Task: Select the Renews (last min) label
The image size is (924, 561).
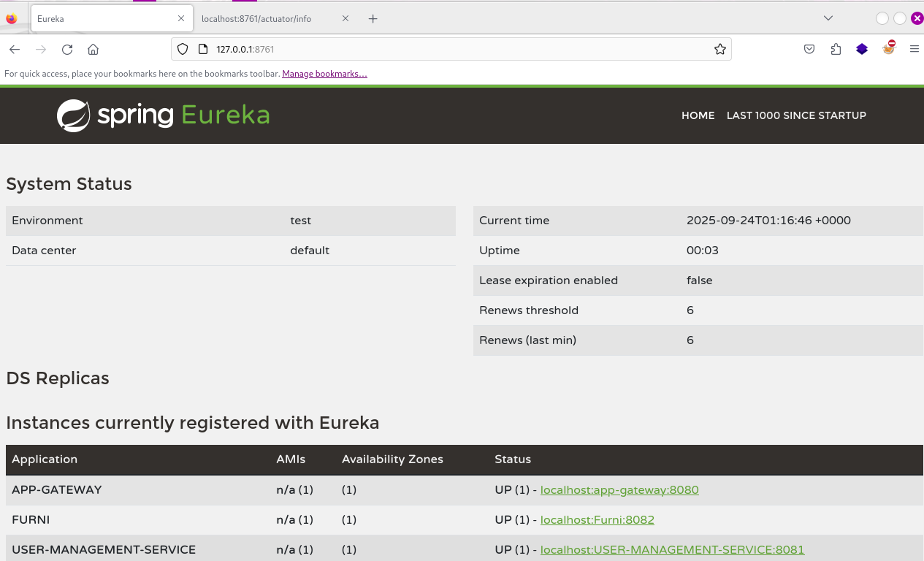Action: pyautogui.click(x=527, y=340)
